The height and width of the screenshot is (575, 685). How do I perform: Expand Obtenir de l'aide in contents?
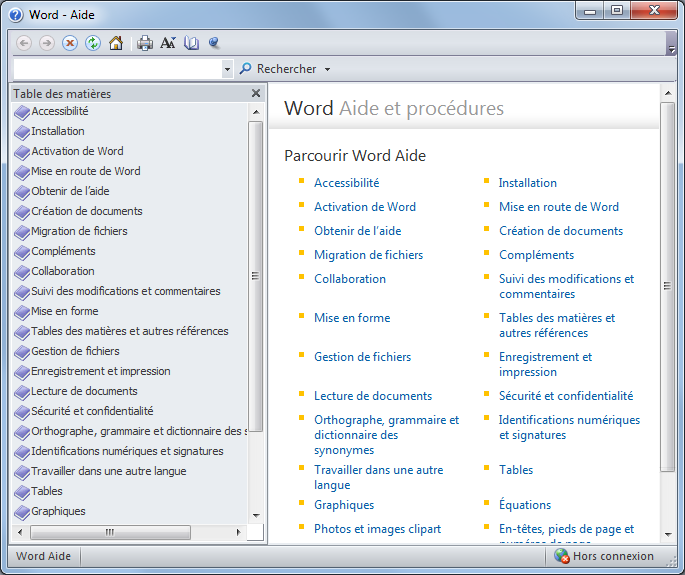(x=22, y=192)
